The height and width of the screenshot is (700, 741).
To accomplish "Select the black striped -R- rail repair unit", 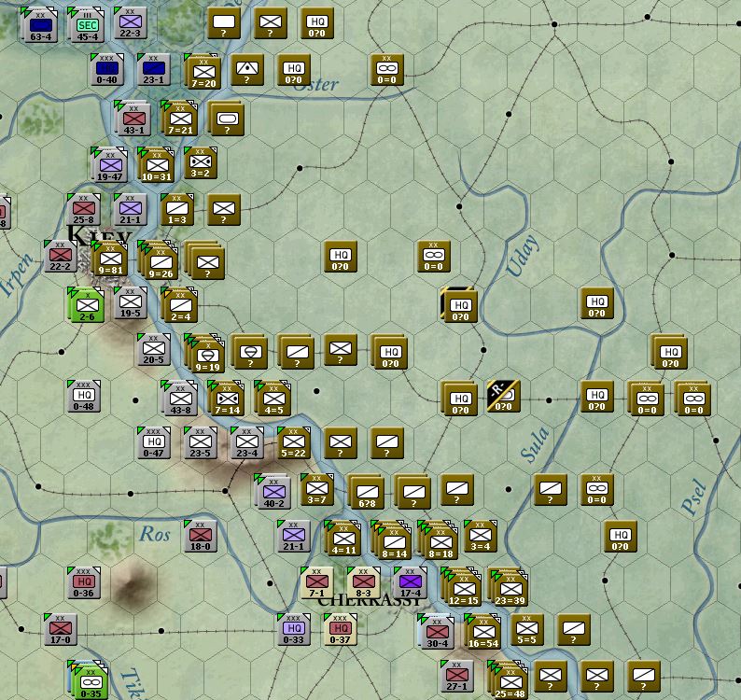I will point(503,396).
